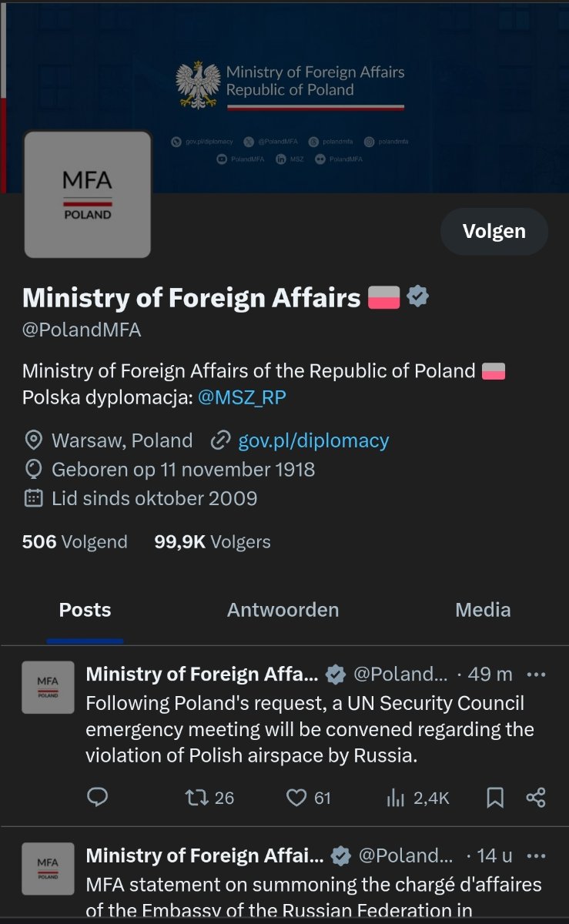This screenshot has width=569, height=924.
Task: Click the Volgen follow button
Action: point(494,231)
